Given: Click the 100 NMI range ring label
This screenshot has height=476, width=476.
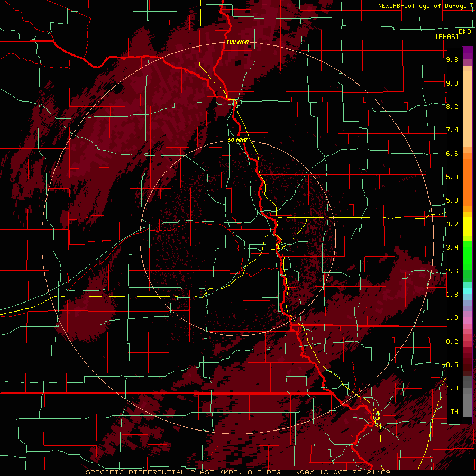Looking at the screenshot, I should (x=237, y=42).
